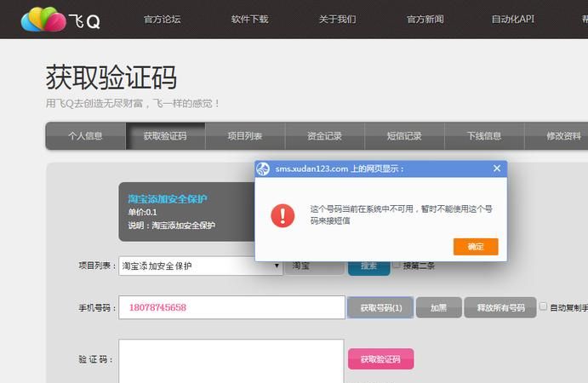588x383 pixels.
Task: Open 关于我们 in top navigation
Action: pos(338,19)
